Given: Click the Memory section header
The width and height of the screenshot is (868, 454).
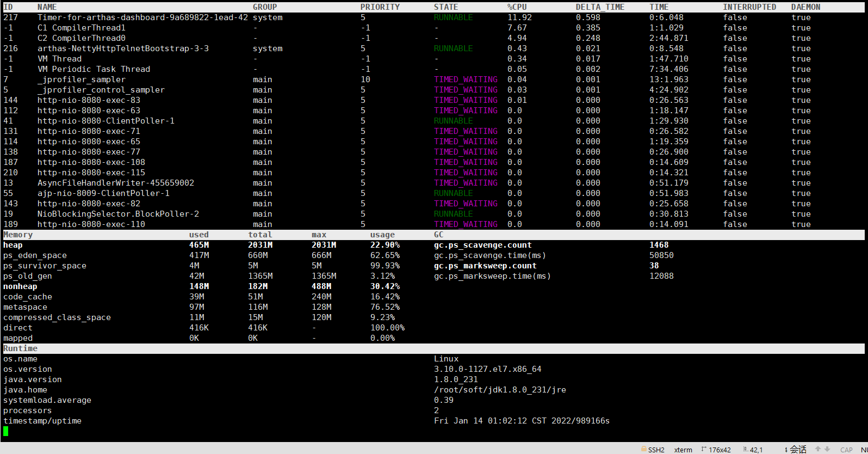Looking at the screenshot, I should (18, 235).
